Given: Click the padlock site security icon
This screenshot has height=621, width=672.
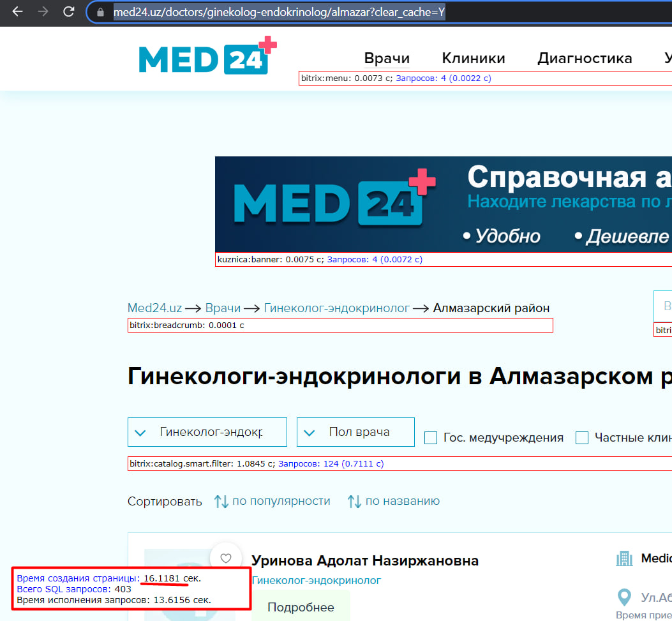Looking at the screenshot, I should tap(100, 12).
